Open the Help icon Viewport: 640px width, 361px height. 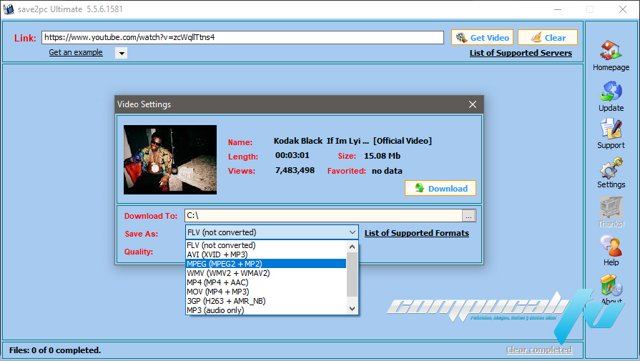click(611, 246)
